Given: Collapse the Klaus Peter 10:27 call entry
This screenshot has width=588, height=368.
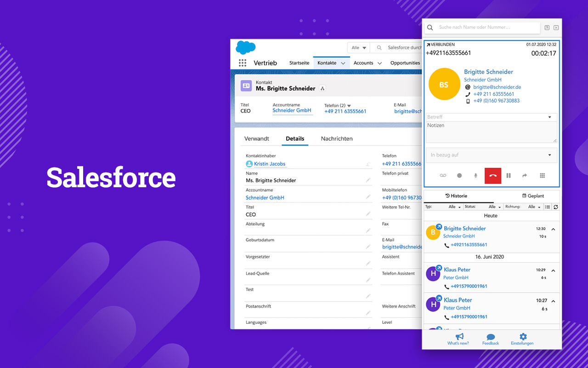Looking at the screenshot, I should point(553,301).
